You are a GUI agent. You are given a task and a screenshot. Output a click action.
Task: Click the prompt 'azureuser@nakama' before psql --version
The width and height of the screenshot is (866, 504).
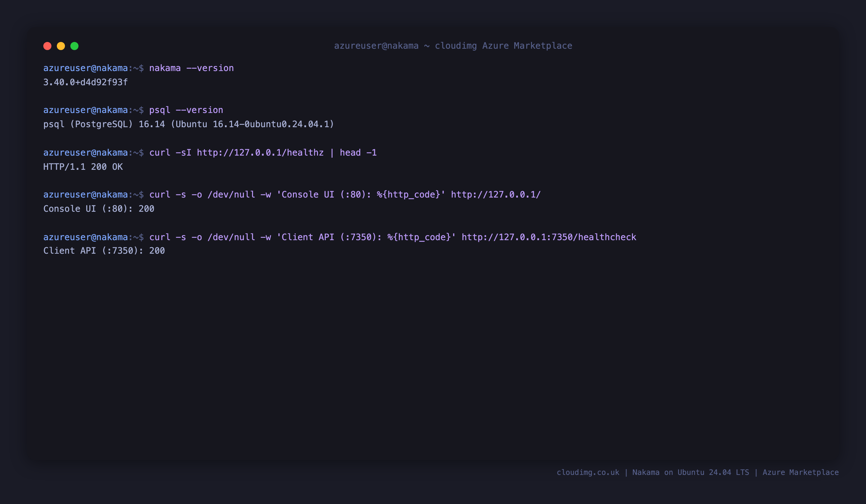[86, 110]
